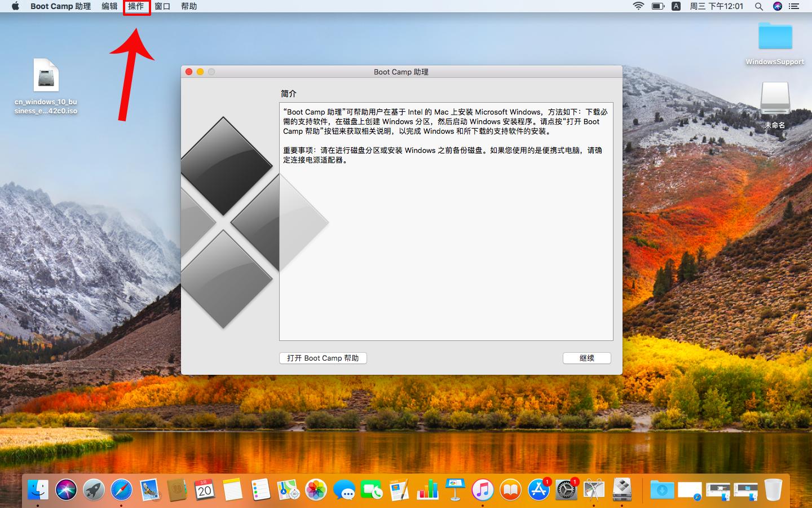The image size is (812, 508).
Task: Click 打开 Boot Camp 帮助
Action: [x=322, y=358]
